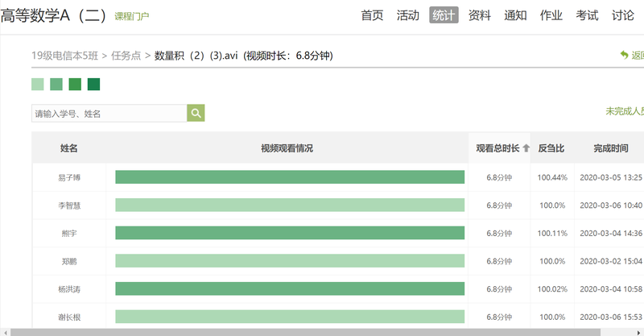Viewport: 644px width, 336px height.
Task: Click the 100.44% ratio value
Action: (552, 177)
